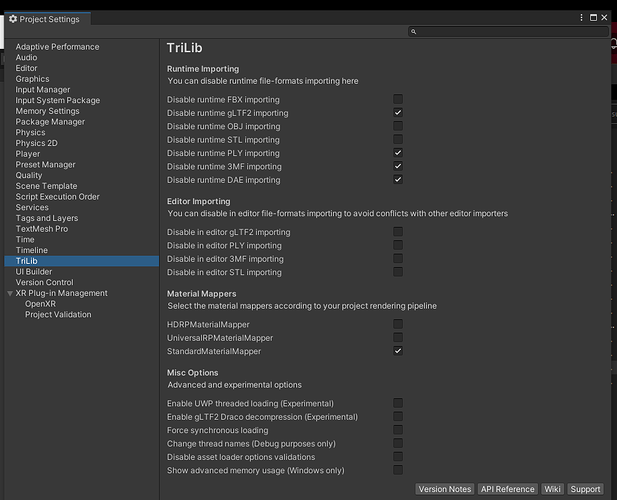Open the window's three-dot options menu
The height and width of the screenshot is (500, 617).
[x=582, y=18]
